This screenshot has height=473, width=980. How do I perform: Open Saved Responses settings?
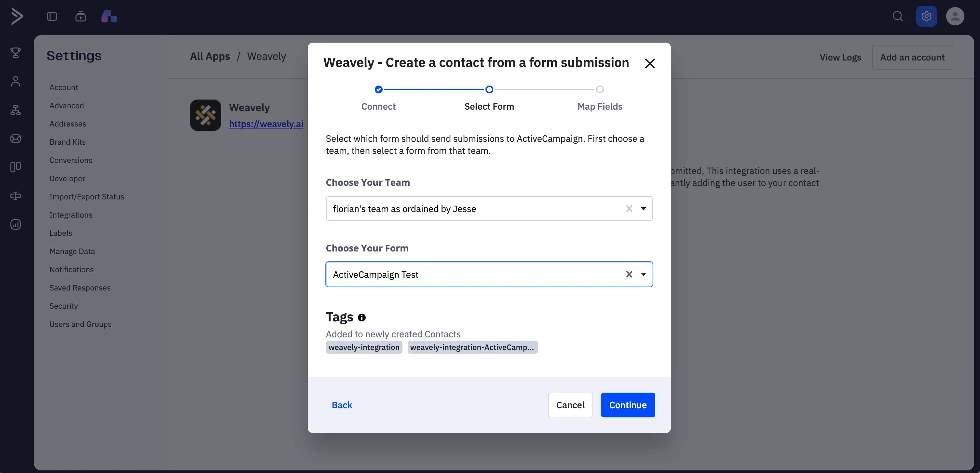point(80,288)
